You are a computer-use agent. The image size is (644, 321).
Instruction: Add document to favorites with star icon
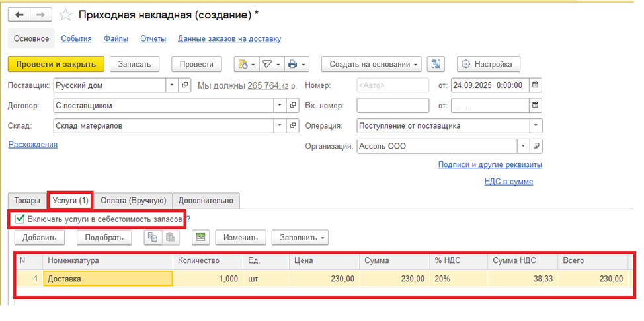point(65,15)
